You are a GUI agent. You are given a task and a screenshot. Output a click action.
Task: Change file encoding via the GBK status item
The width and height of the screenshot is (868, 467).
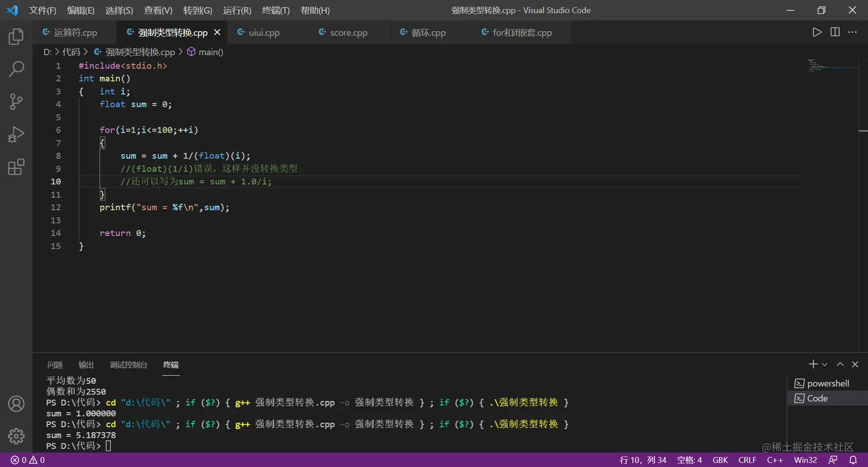point(720,460)
